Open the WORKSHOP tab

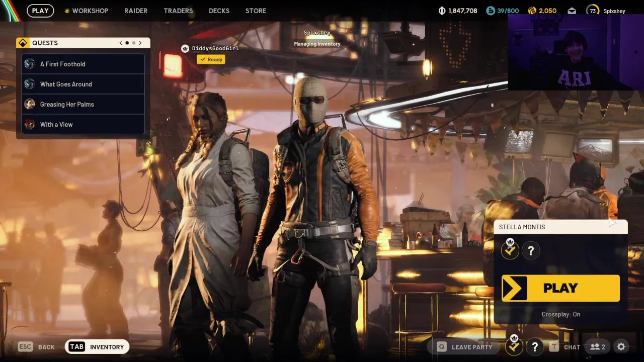click(90, 11)
